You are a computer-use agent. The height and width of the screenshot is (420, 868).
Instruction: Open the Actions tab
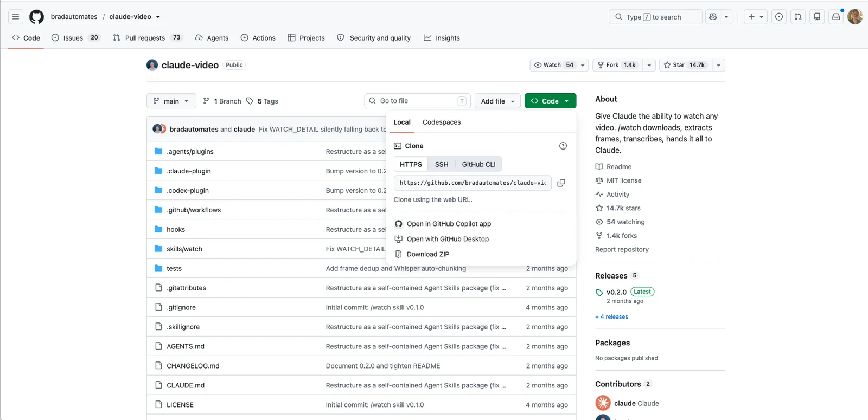(x=258, y=38)
